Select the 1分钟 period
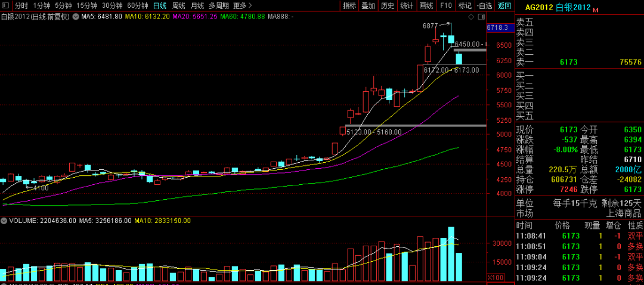 [42, 6]
